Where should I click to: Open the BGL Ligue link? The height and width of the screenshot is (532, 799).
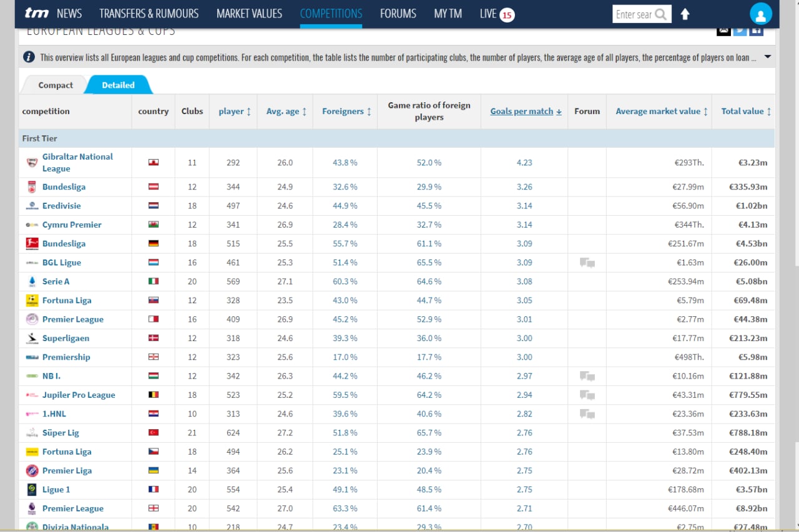point(62,263)
